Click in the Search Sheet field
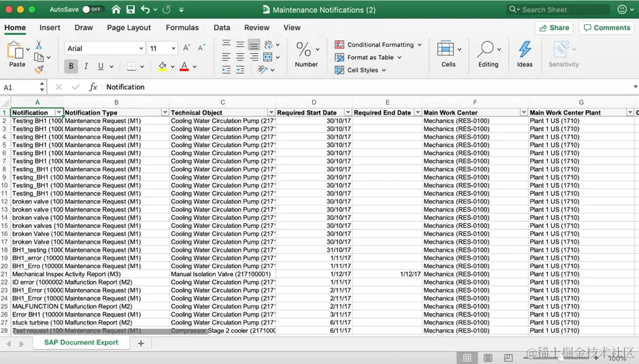 [558, 10]
